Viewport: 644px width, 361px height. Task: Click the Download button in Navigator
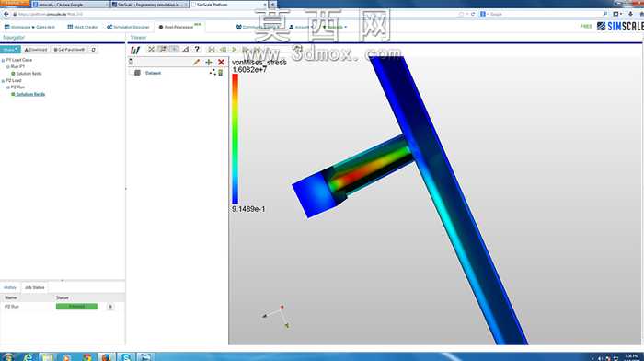(36, 50)
